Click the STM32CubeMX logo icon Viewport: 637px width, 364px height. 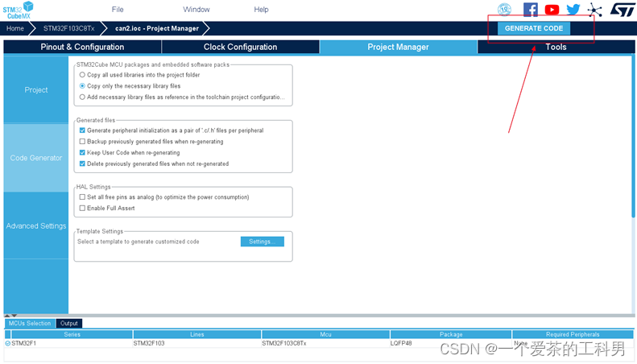18,10
